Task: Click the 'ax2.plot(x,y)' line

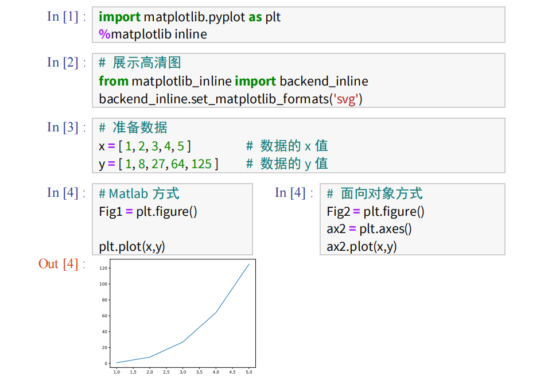Action: click(362, 247)
